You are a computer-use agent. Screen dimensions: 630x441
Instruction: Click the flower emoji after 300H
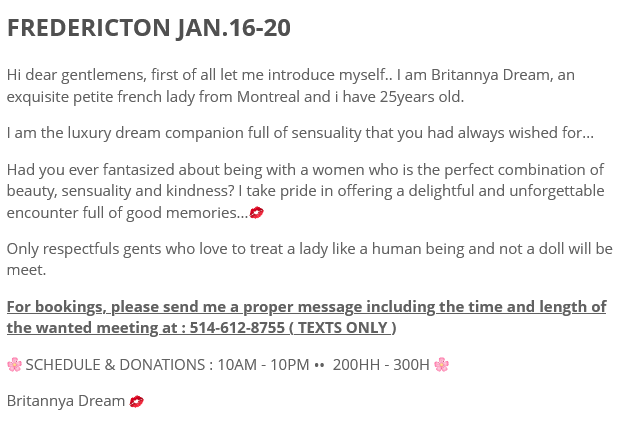pos(442,365)
